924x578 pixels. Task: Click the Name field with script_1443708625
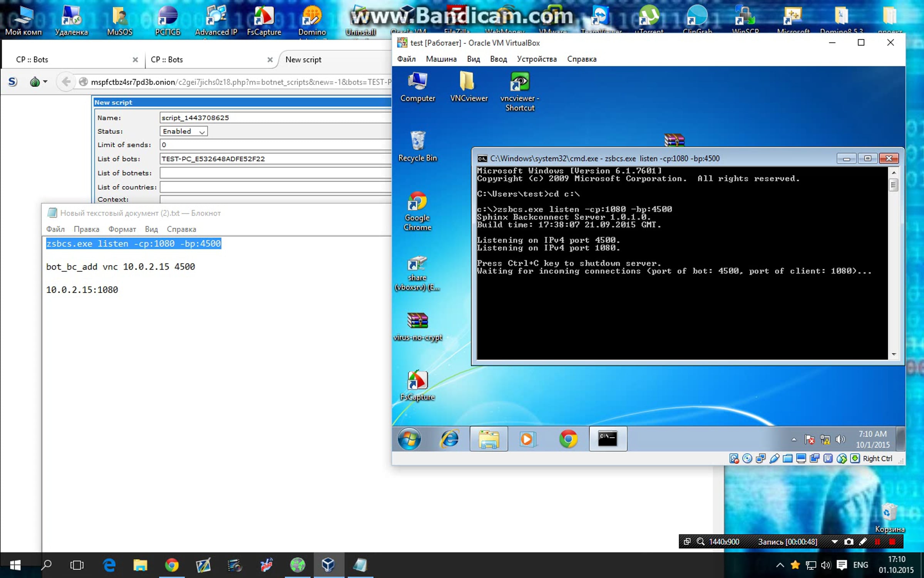point(276,118)
